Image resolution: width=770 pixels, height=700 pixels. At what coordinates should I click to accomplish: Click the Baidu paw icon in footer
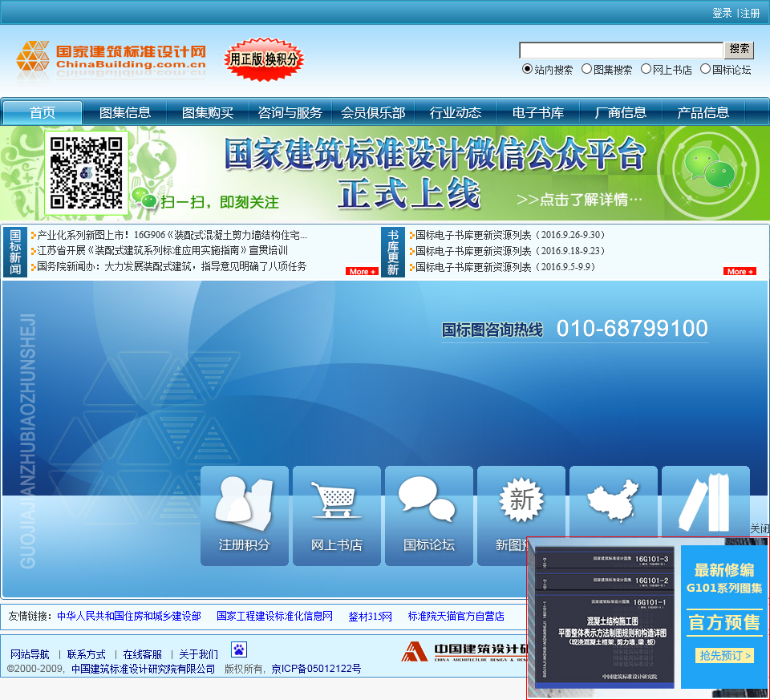[239, 649]
